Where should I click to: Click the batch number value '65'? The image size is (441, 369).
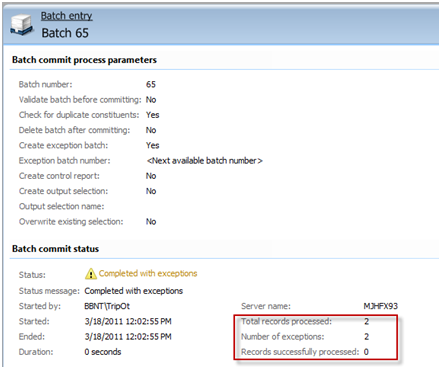(x=151, y=84)
